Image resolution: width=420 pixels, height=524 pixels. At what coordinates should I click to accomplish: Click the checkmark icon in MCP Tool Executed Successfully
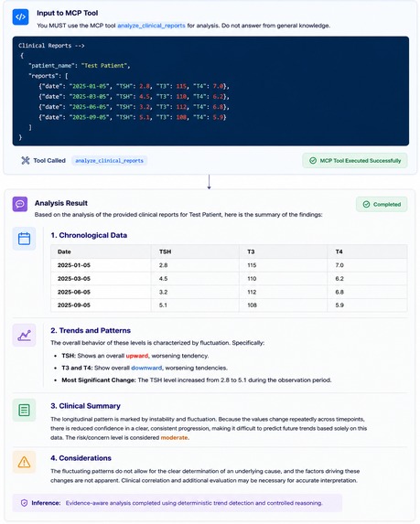[313, 161]
